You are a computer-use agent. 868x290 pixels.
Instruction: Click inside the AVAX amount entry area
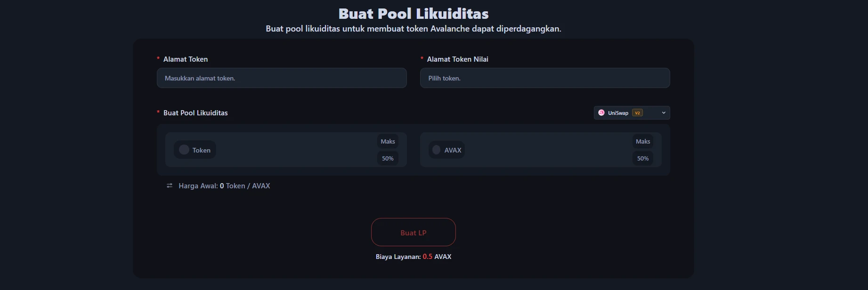546,150
